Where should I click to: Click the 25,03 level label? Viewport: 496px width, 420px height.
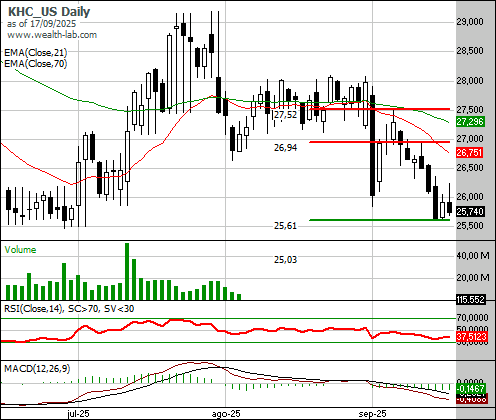point(285,259)
